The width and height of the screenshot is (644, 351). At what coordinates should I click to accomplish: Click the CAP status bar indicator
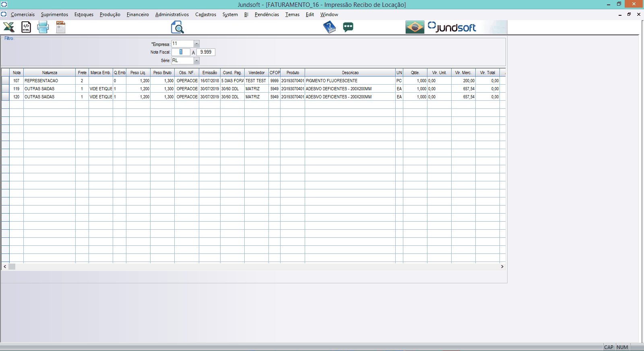coord(609,347)
